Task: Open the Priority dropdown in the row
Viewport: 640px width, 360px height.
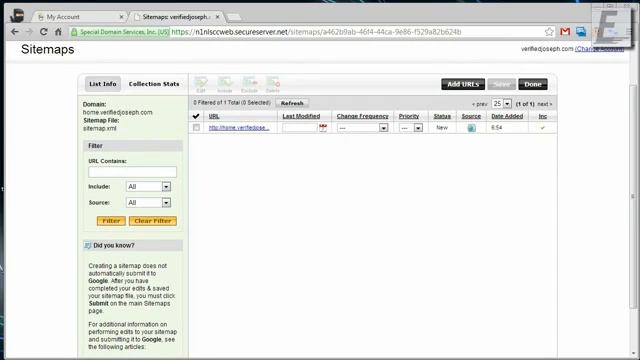Action: [x=411, y=128]
